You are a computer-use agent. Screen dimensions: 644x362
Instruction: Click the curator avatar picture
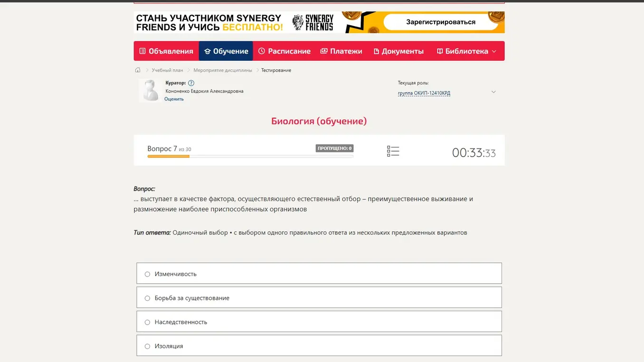point(151,90)
